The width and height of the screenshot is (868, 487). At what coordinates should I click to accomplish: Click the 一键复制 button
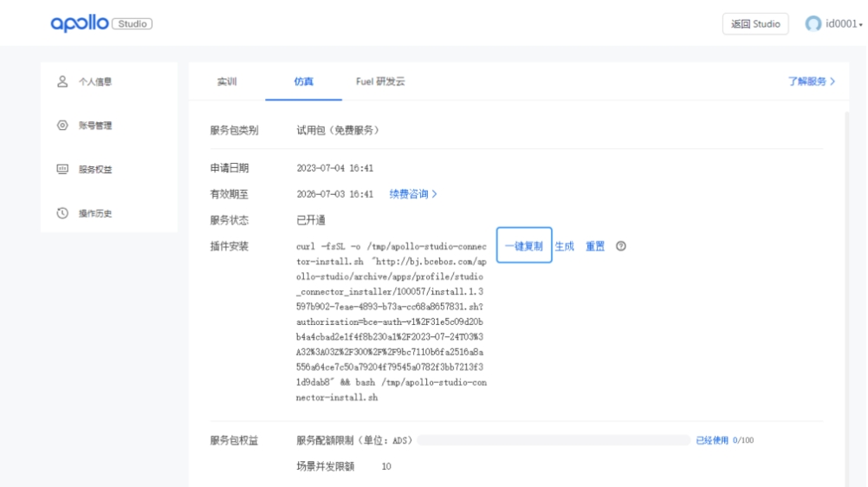pos(524,245)
